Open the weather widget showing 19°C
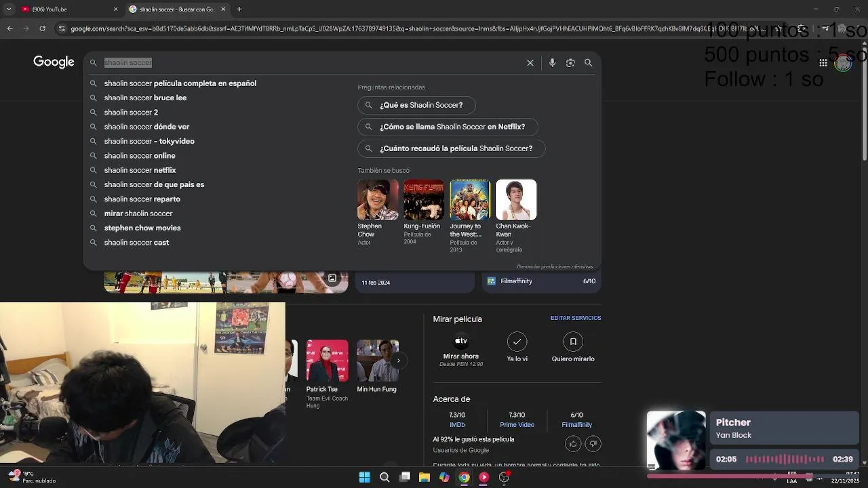The height and width of the screenshot is (488, 868). tap(33, 477)
